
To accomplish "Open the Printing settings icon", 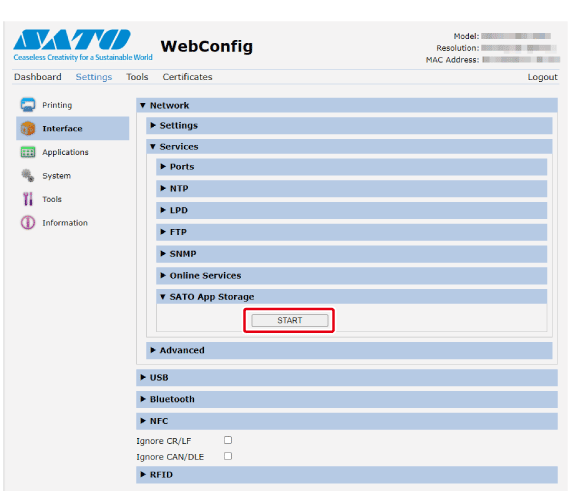I will pyautogui.click(x=28, y=105).
